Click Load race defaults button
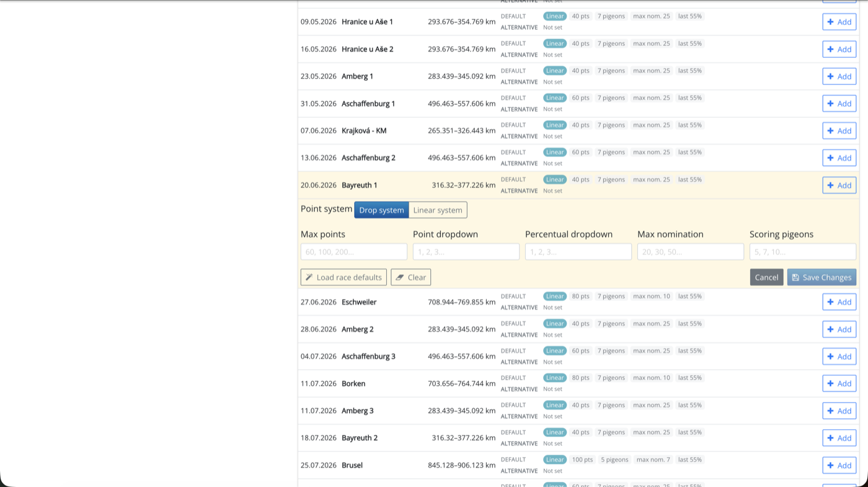The image size is (868, 487). pos(343,277)
